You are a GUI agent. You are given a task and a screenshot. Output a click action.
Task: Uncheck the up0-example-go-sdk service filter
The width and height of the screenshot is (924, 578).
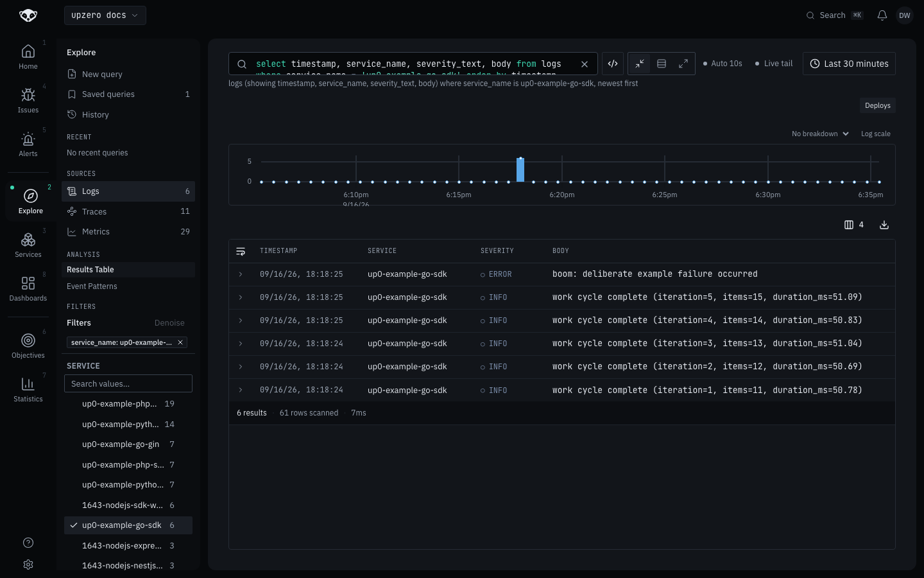coord(128,525)
